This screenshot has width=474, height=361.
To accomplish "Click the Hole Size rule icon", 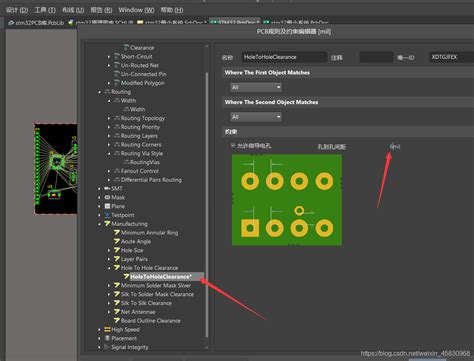I will pos(117,250).
